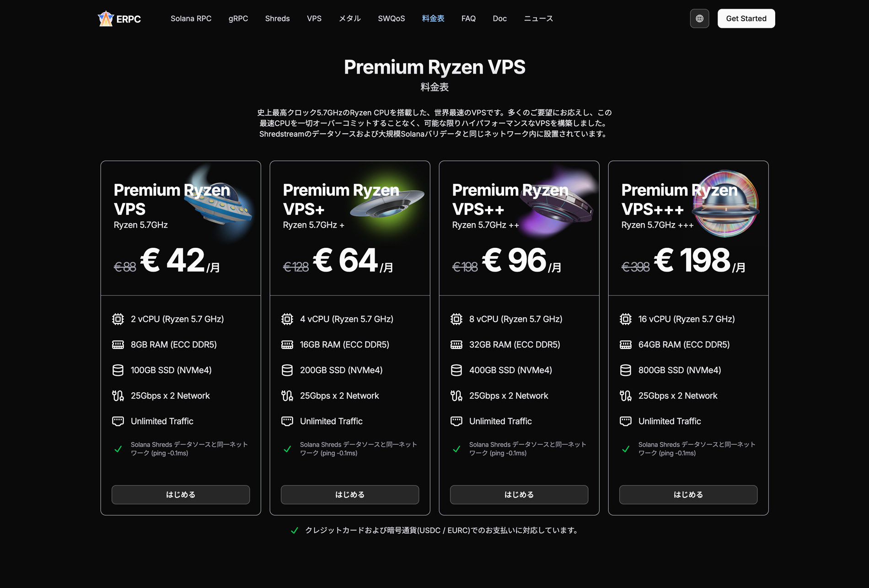869x588 pixels.
Task: Click the strikethrough €398 price
Action: [636, 267]
